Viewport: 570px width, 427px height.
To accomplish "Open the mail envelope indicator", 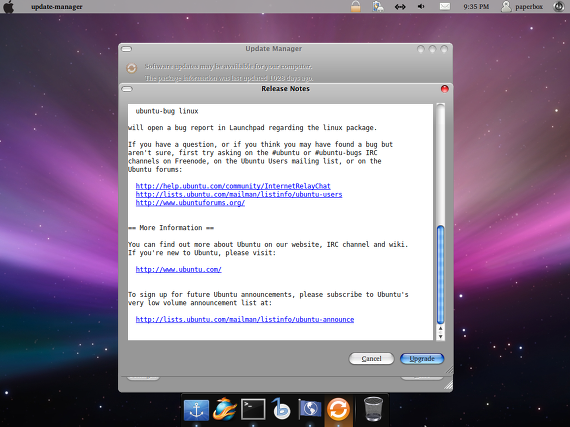I will tap(445, 6).
